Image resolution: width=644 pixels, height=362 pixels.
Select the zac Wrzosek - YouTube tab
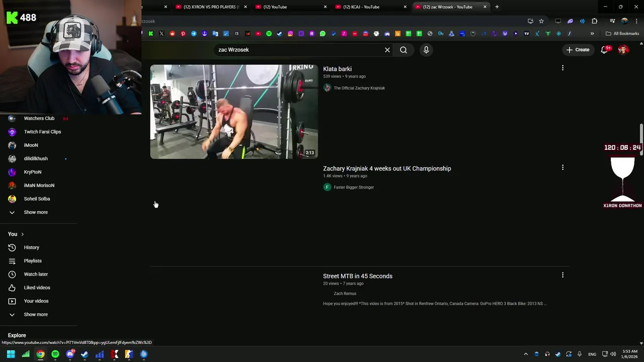click(x=450, y=7)
